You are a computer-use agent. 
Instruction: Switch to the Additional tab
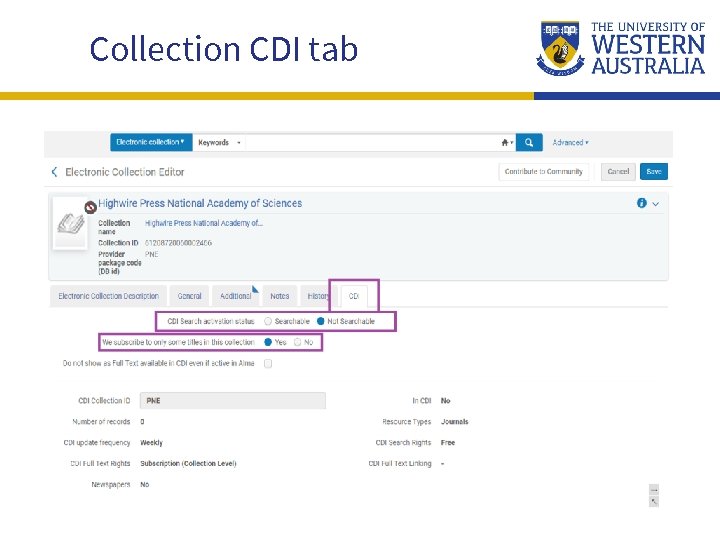236,296
